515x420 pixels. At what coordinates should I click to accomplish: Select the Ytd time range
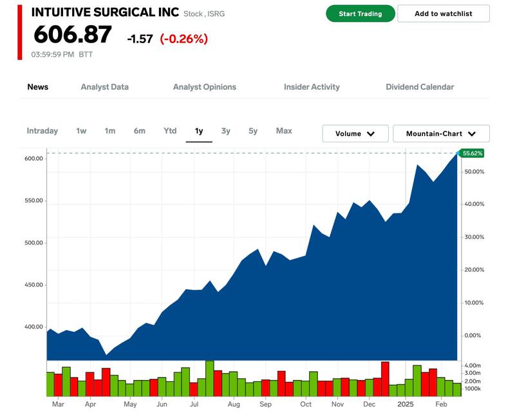(x=170, y=131)
